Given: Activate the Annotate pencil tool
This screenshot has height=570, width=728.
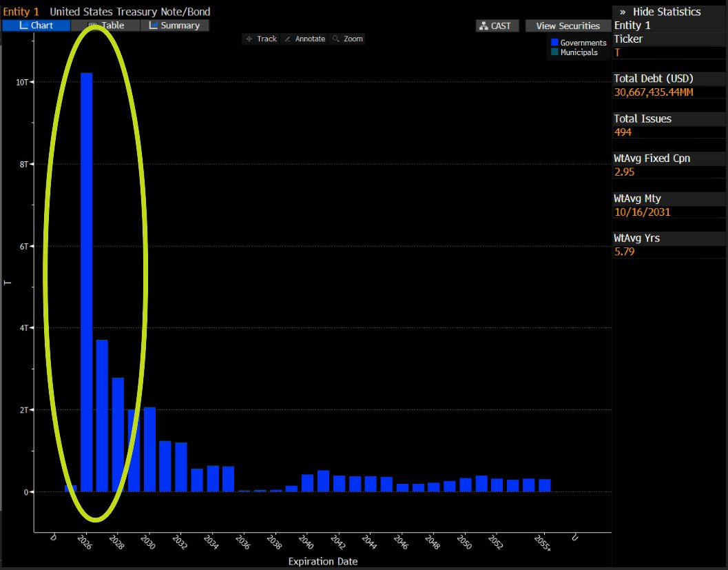Looking at the screenshot, I should (304, 39).
